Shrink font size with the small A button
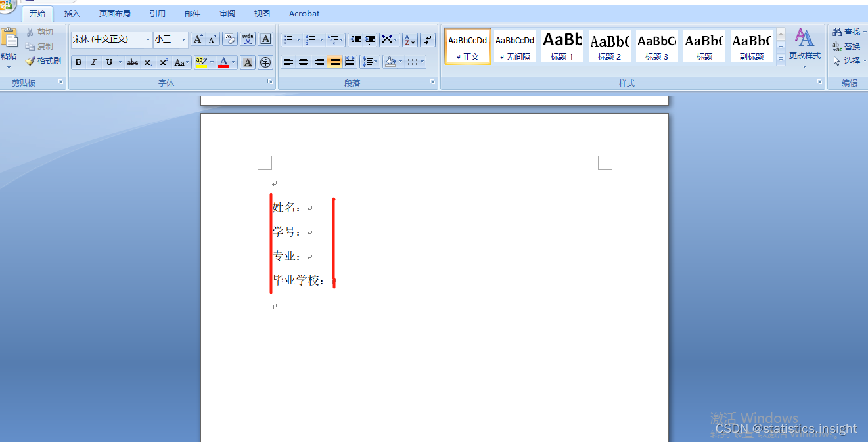Screen dimensions: 868x442 coord(212,39)
